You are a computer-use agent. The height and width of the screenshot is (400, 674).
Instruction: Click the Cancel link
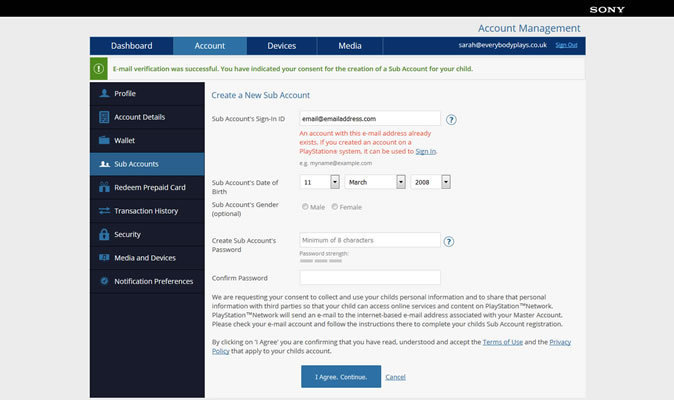coord(395,377)
